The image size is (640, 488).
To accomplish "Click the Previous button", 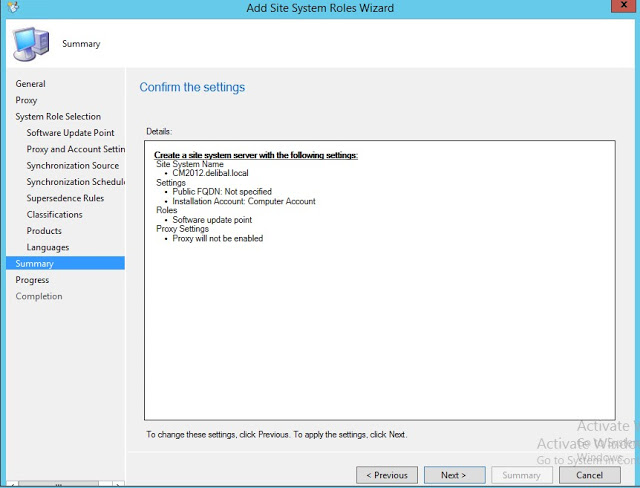I will pyautogui.click(x=386, y=475).
